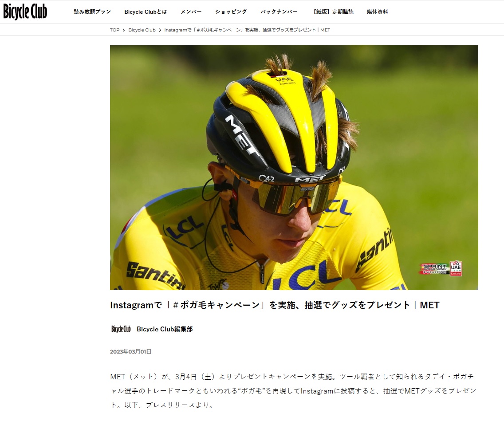Open the Bicycle Clubとは menu item
This screenshot has width=504, height=429.
click(146, 12)
